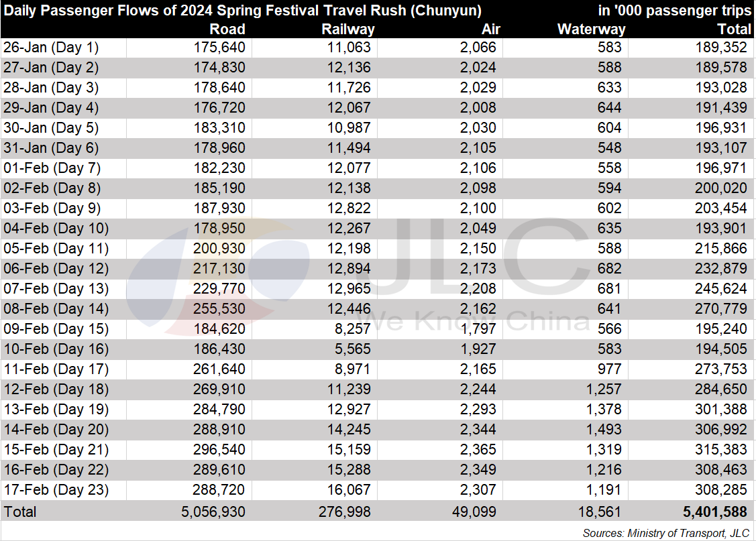Select the 'Total' column header
756x541 pixels.
click(x=734, y=29)
